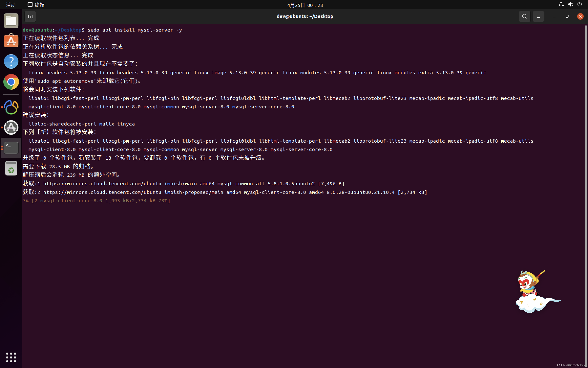Image resolution: width=588 pixels, height=368 pixels.
Task: Click the 正在分析软件包的依赖关系树 line
Action: pyautogui.click(x=73, y=47)
